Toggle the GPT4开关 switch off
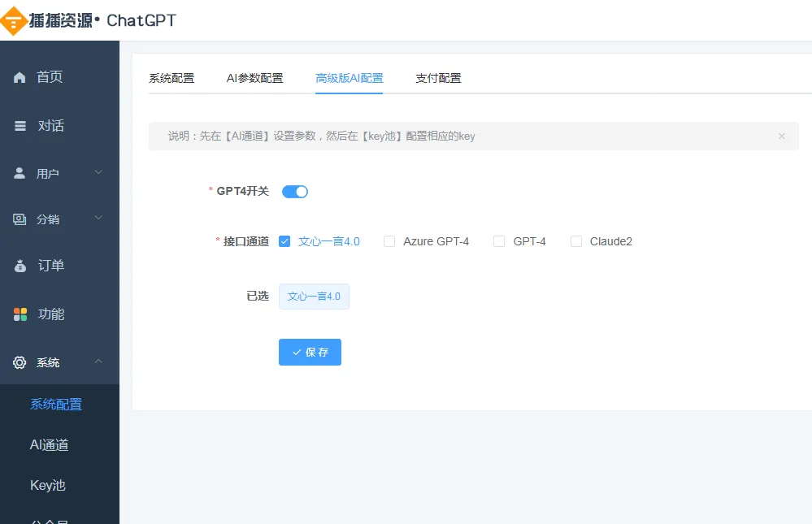Image resolution: width=812 pixels, height=524 pixels. (294, 191)
